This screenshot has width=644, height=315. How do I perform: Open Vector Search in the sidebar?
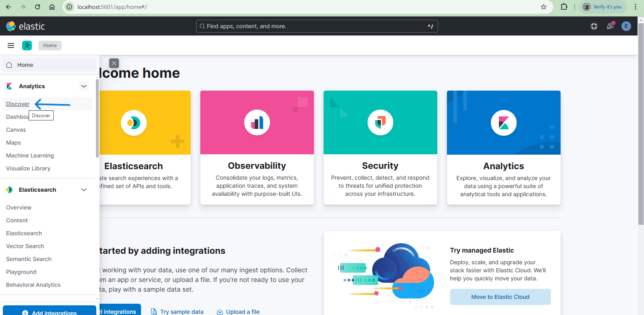pos(25,246)
